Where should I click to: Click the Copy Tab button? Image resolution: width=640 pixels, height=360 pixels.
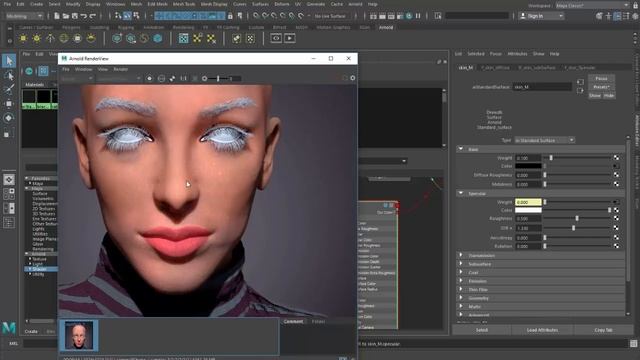pos(603,330)
